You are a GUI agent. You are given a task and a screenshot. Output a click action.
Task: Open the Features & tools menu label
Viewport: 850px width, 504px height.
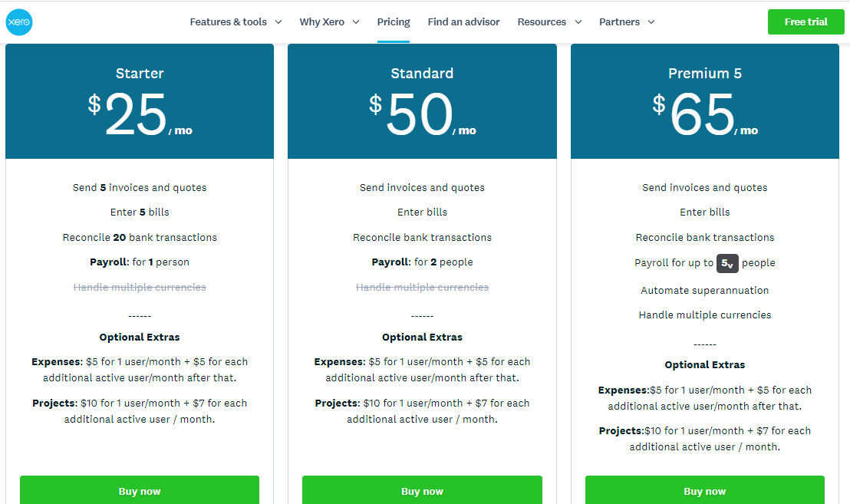pos(228,22)
